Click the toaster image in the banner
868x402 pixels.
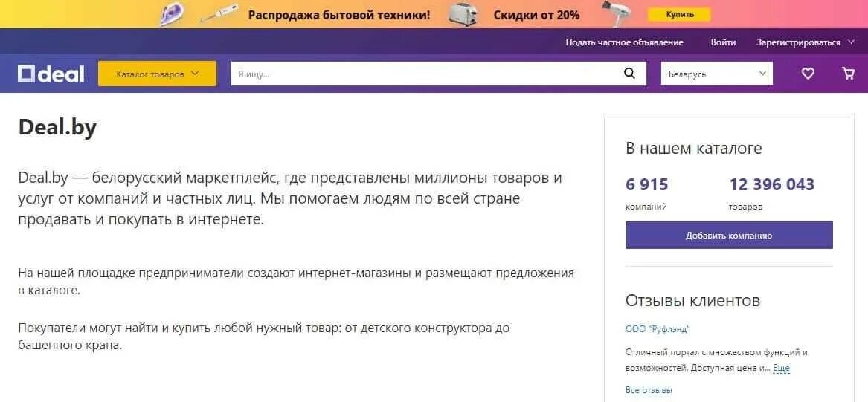463,14
